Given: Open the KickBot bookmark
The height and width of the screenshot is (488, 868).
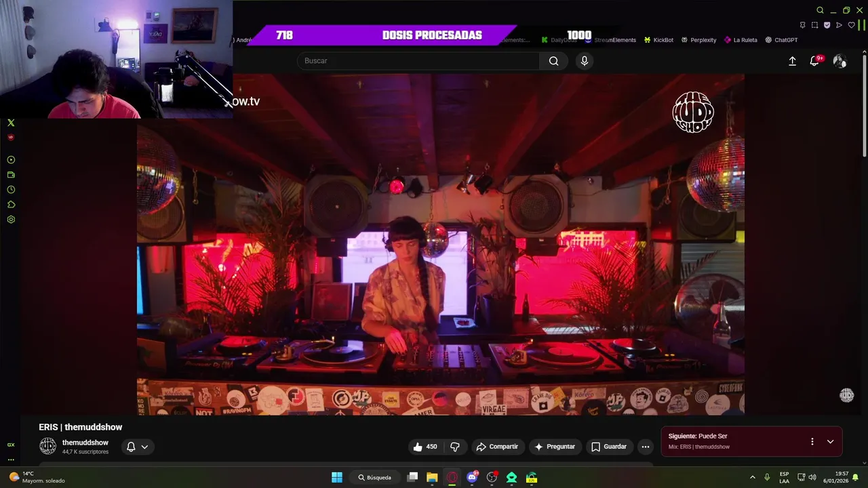Looking at the screenshot, I should pyautogui.click(x=658, y=40).
